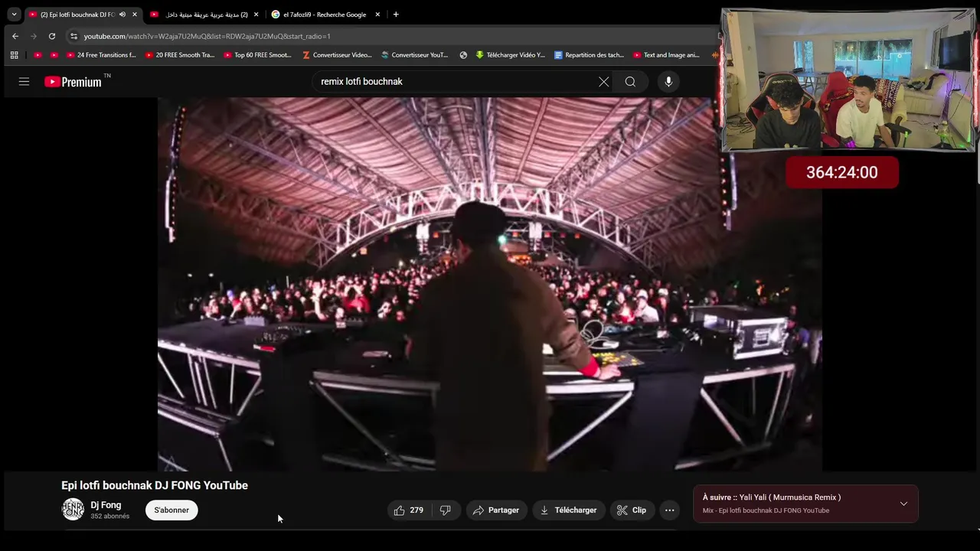Close the Recherche Google tab
980x551 pixels.
377,15
